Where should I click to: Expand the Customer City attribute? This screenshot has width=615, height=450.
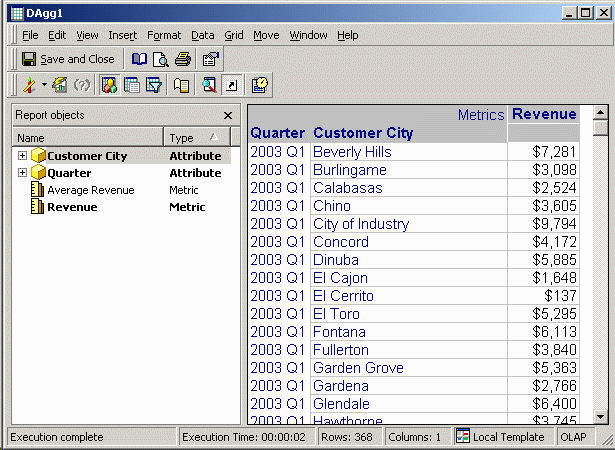[x=22, y=156]
